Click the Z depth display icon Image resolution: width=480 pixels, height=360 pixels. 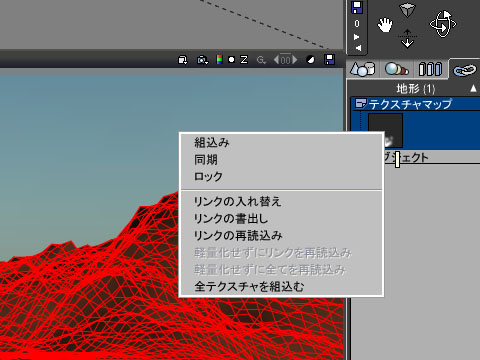pyautogui.click(x=244, y=60)
